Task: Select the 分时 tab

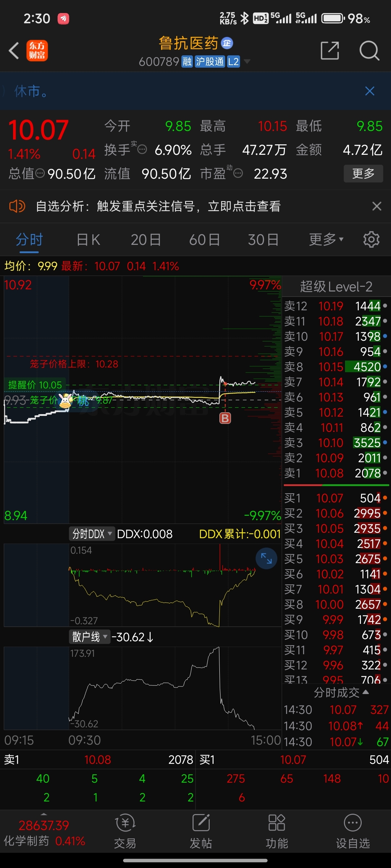Action: tap(29, 240)
